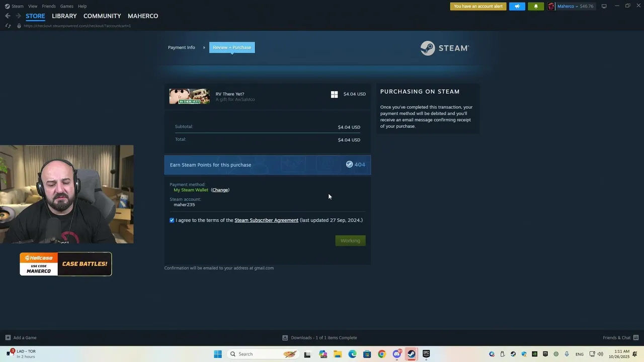Click the ENG language indicator
644x362 pixels.
tap(580, 354)
